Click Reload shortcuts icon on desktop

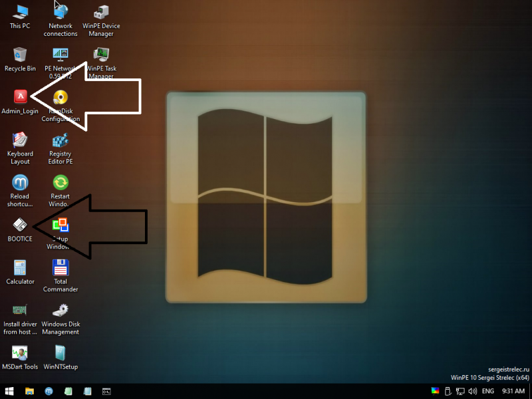(20, 191)
